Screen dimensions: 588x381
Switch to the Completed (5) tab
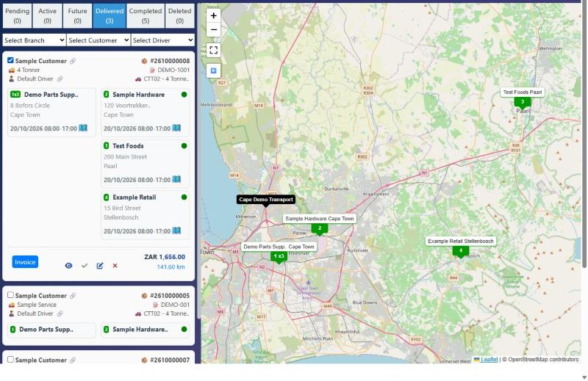[x=146, y=15]
